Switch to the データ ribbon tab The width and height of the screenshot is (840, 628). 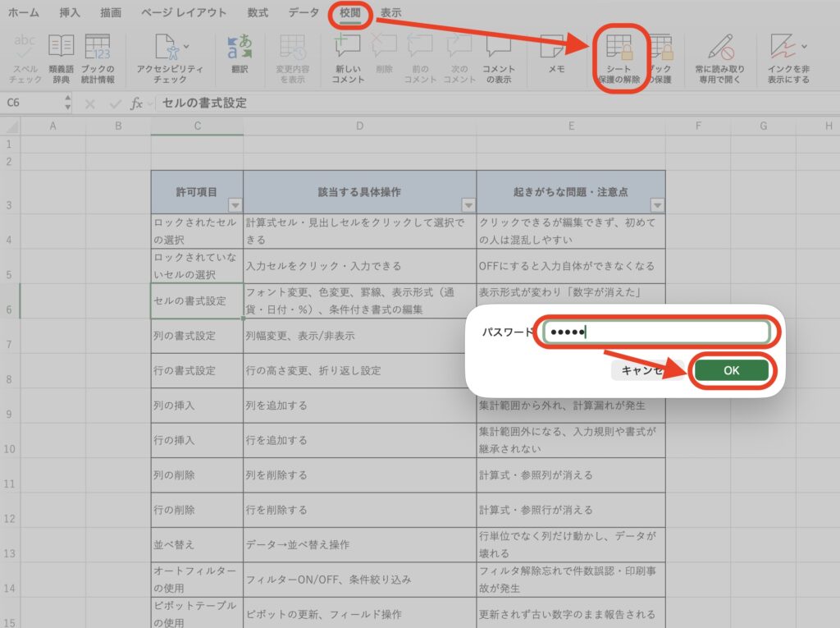tap(302, 12)
